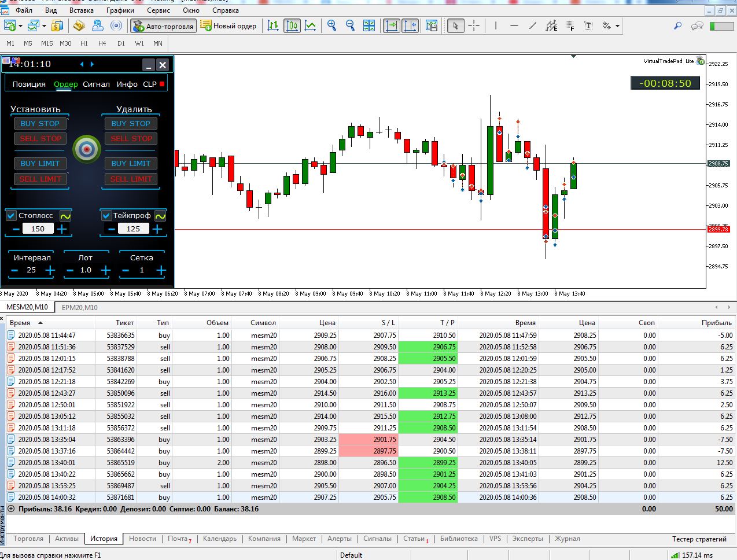Select the horizontal line drawing tool
This screenshot has height=560, width=737.
[x=514, y=25]
